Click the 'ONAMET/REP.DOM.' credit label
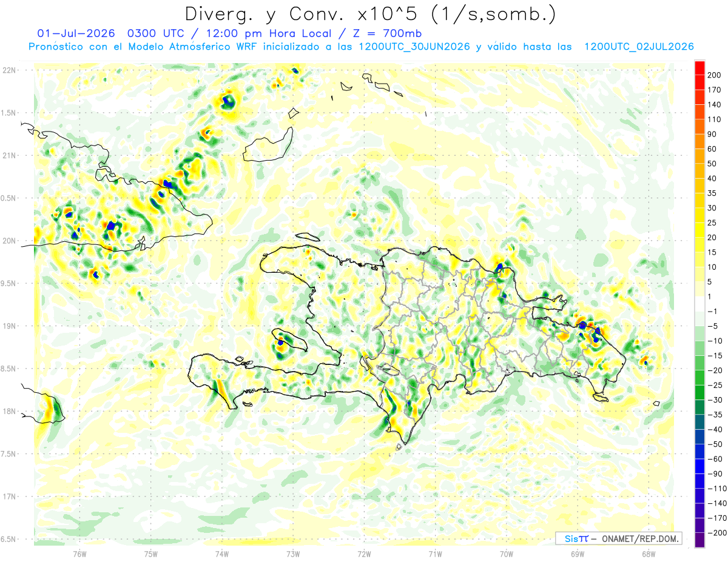This screenshot has height=562, width=728. [641, 538]
